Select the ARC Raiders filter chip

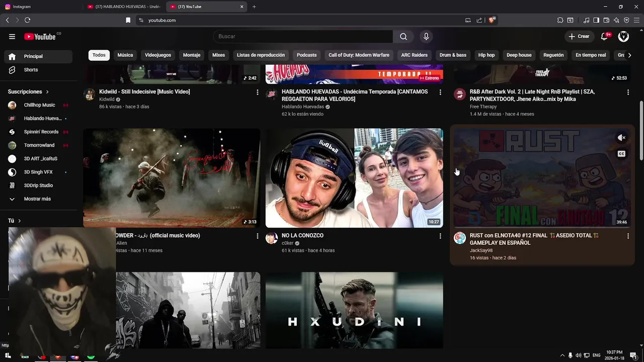click(414, 55)
